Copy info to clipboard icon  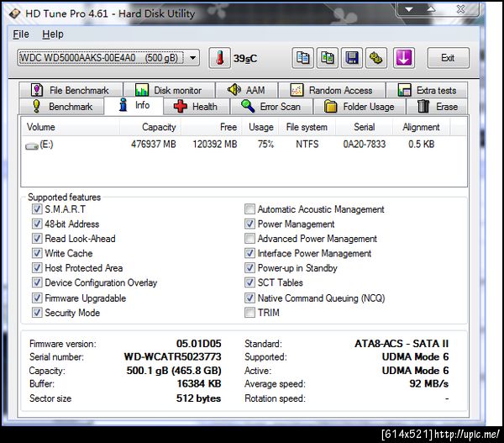(302, 58)
